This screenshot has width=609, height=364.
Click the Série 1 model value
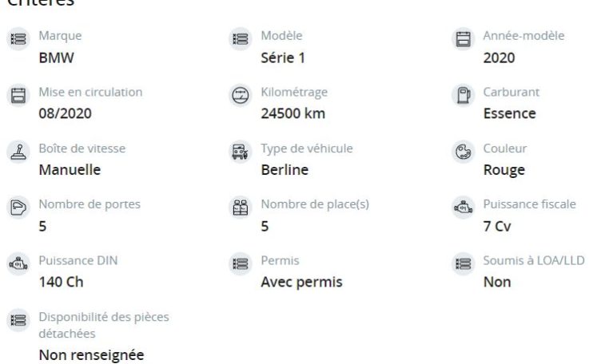[283, 57]
